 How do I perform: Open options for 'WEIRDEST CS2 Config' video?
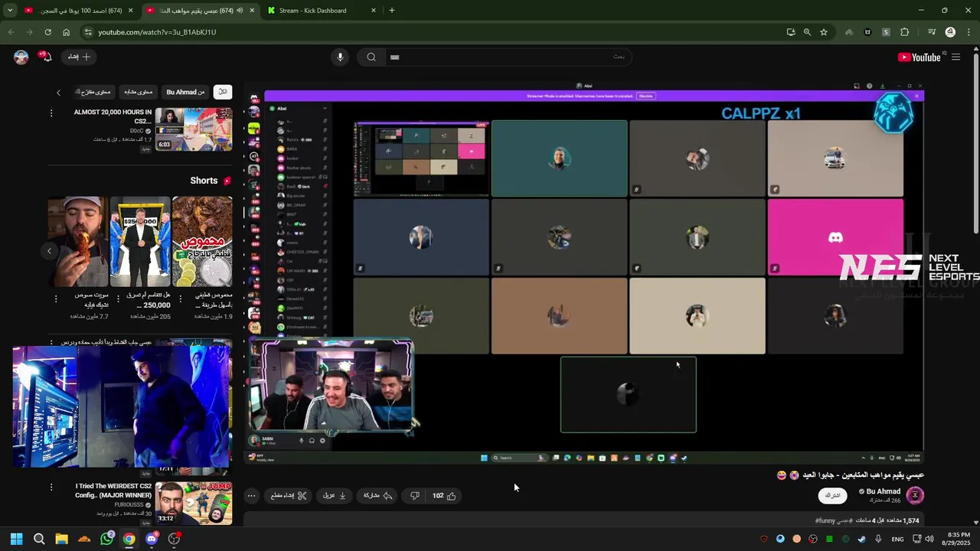pos(51,487)
